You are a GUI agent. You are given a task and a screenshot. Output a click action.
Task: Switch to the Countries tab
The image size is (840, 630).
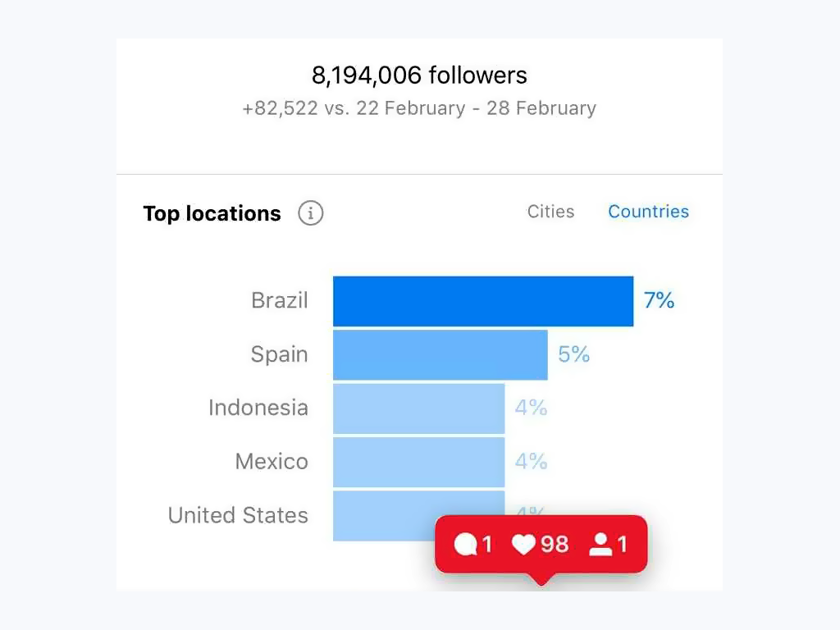coord(648,212)
